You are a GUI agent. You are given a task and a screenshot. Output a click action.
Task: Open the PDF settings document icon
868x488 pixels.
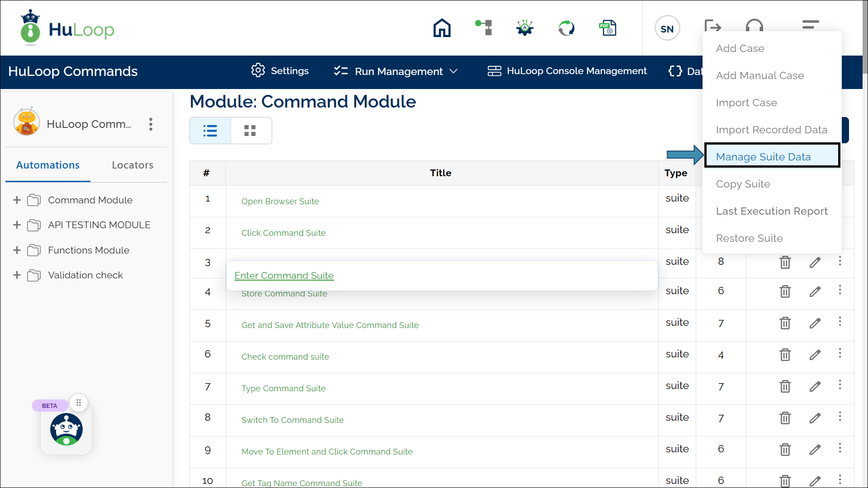coord(608,28)
